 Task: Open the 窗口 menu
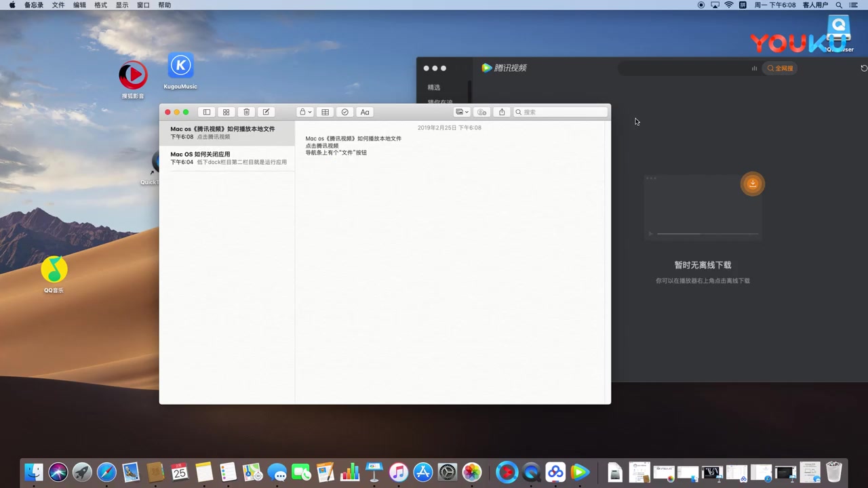click(143, 5)
